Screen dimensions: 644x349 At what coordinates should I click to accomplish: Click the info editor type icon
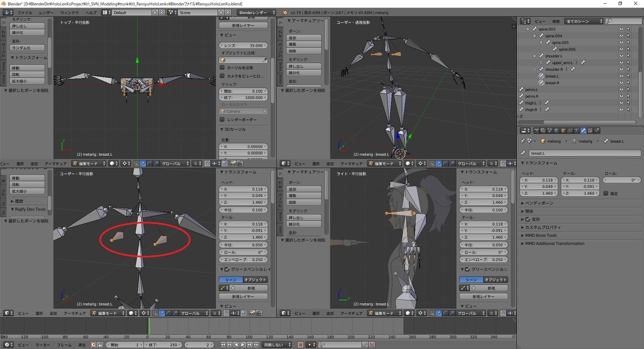[6, 13]
